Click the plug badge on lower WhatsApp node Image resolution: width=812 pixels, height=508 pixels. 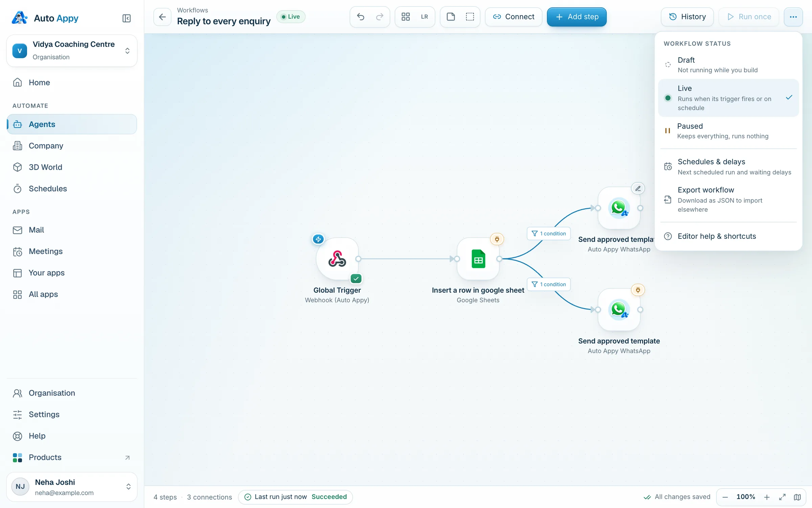(x=638, y=290)
